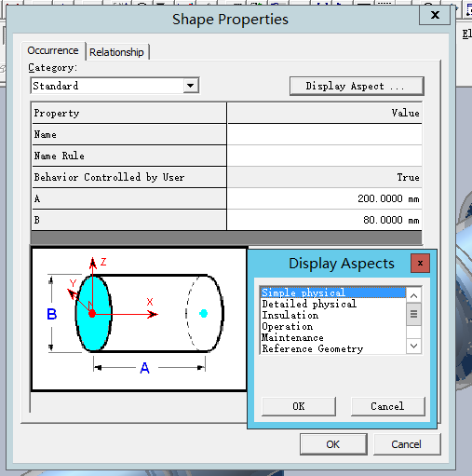The image size is (472, 476).
Task: Click the cylinder shape preview image
Action: (139, 319)
